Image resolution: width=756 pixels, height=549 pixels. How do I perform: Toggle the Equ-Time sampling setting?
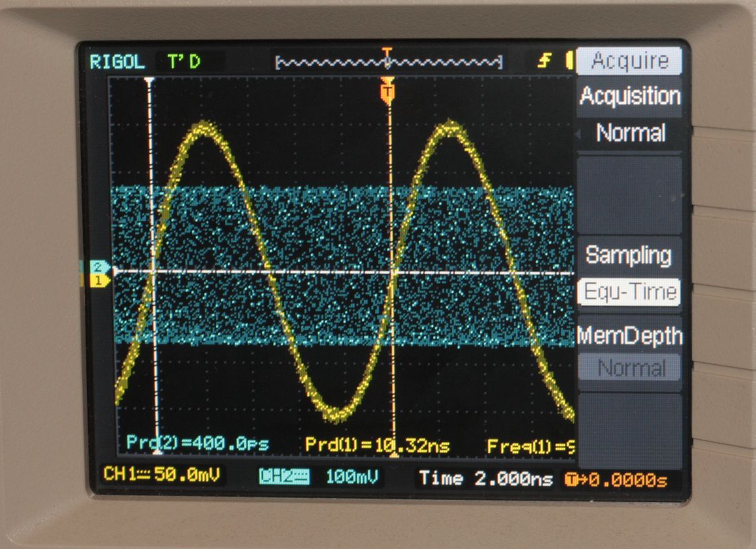pyautogui.click(x=629, y=292)
